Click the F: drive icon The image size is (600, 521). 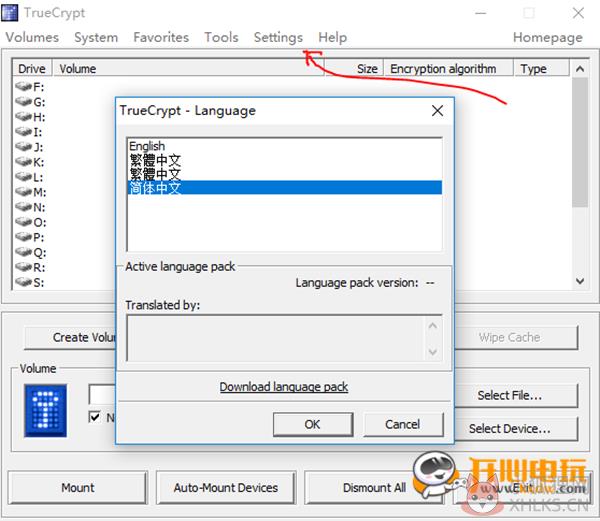(x=24, y=86)
